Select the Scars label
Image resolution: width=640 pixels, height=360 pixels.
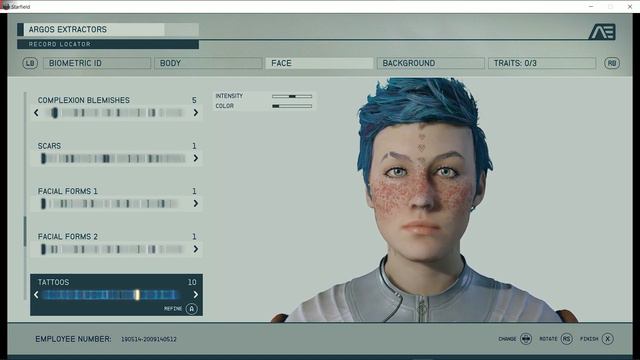49,146
